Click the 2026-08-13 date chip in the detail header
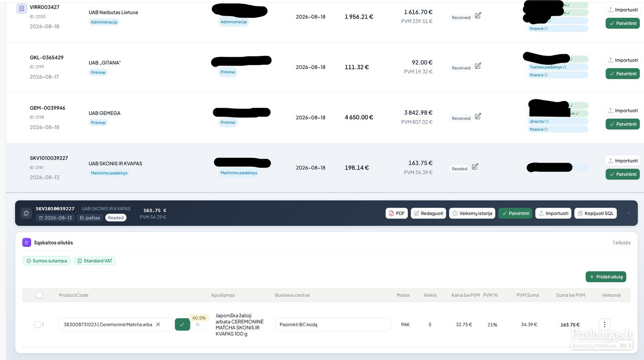Image resolution: width=644 pixels, height=360 pixels. [55, 218]
